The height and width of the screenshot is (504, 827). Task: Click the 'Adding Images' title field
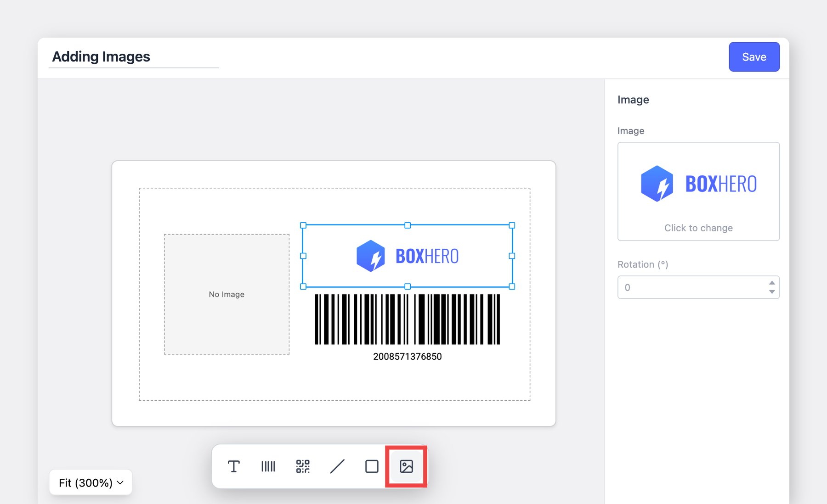(x=133, y=57)
